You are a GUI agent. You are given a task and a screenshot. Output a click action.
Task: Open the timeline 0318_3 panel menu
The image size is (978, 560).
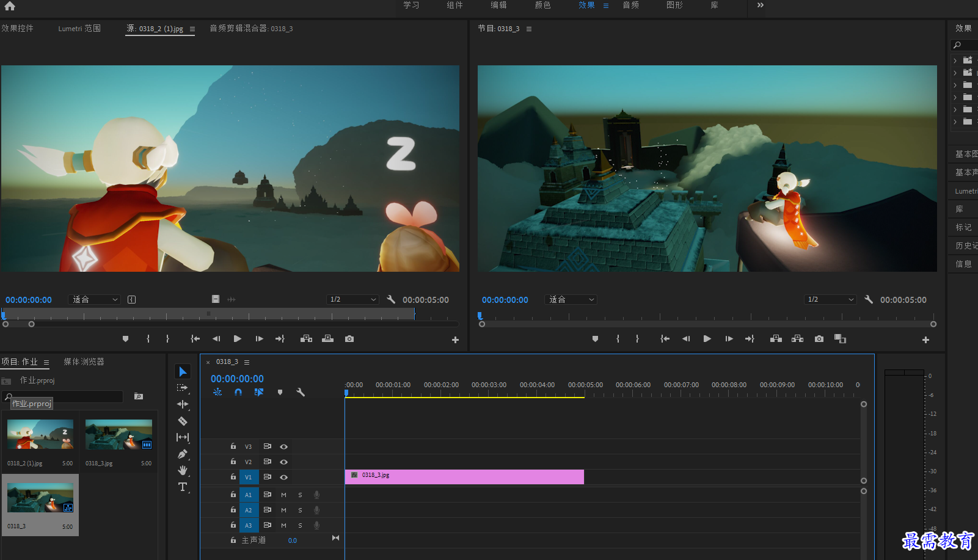[x=247, y=362]
